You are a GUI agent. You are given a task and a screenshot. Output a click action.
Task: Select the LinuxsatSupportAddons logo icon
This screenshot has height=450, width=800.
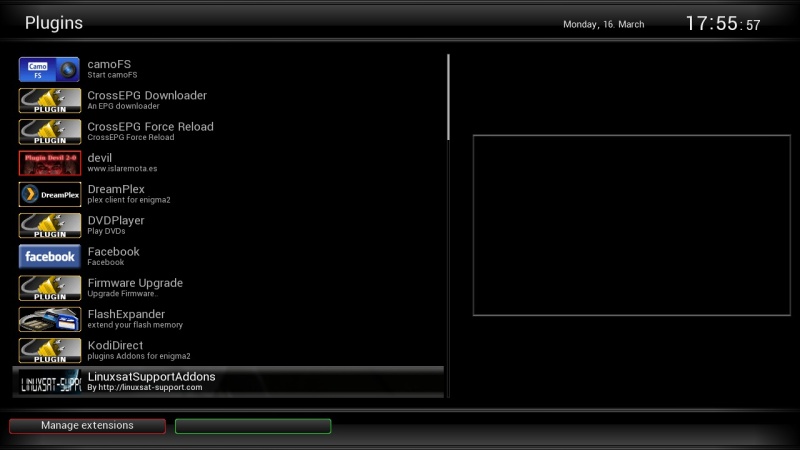click(49, 382)
